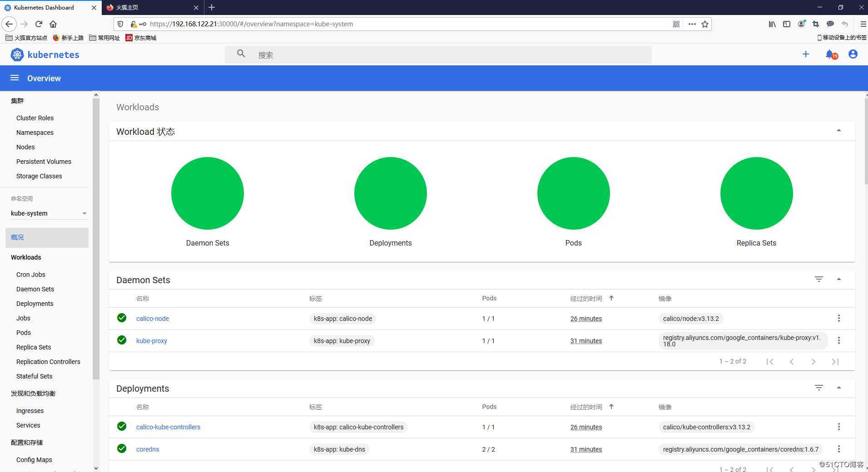Open the notifications bell icon
Image resolution: width=868 pixels, height=472 pixels.
pyautogui.click(x=830, y=54)
